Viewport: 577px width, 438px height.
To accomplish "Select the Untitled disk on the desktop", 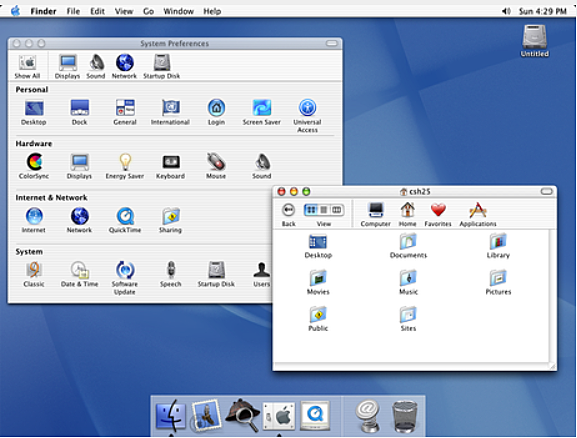I will pos(535,40).
